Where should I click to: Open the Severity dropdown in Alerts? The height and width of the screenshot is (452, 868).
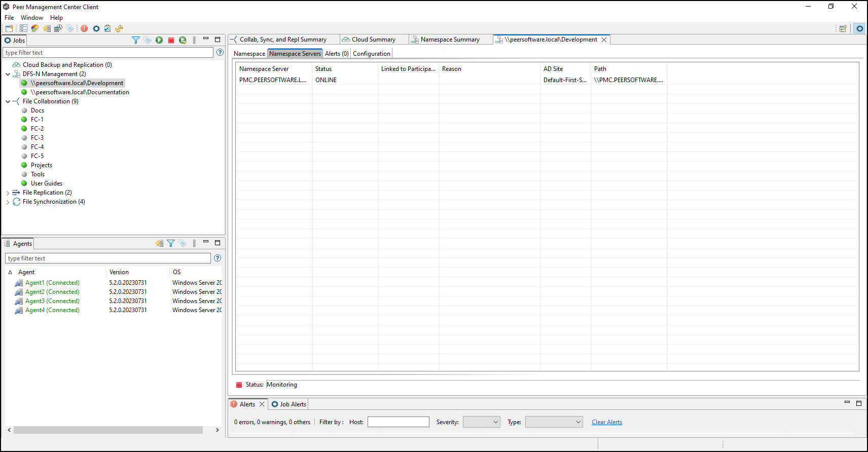(x=482, y=422)
